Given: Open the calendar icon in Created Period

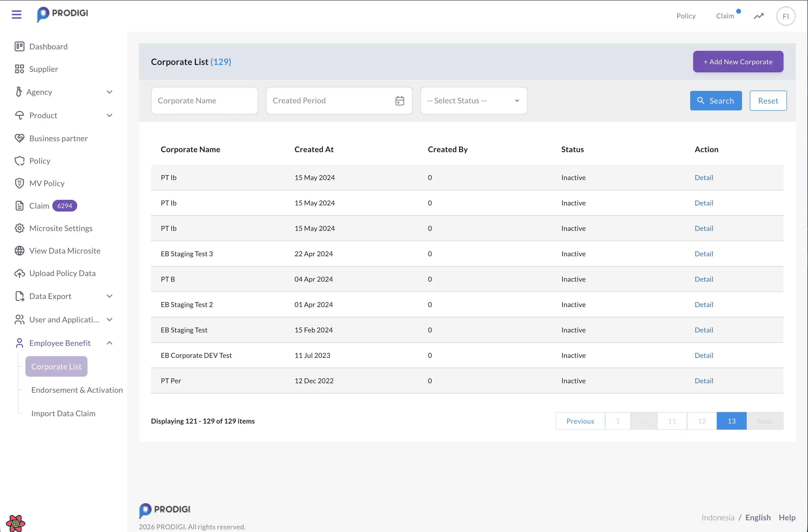Looking at the screenshot, I should point(400,101).
